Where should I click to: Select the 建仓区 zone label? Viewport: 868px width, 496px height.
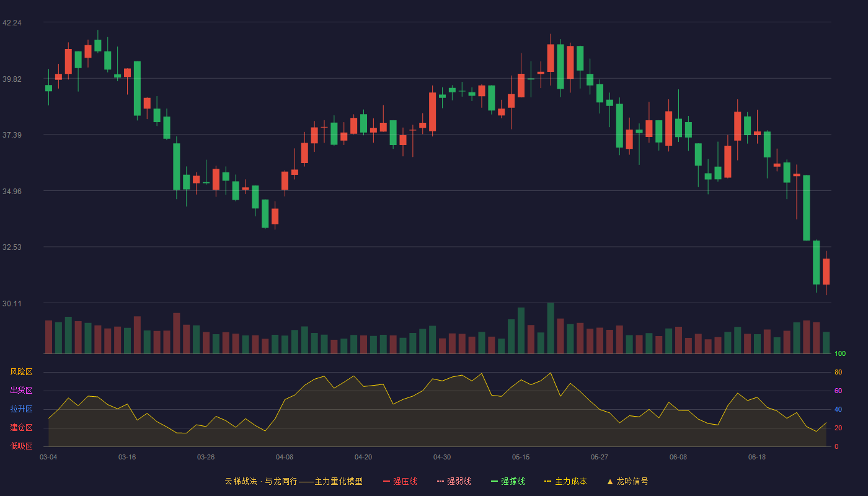[21, 428]
